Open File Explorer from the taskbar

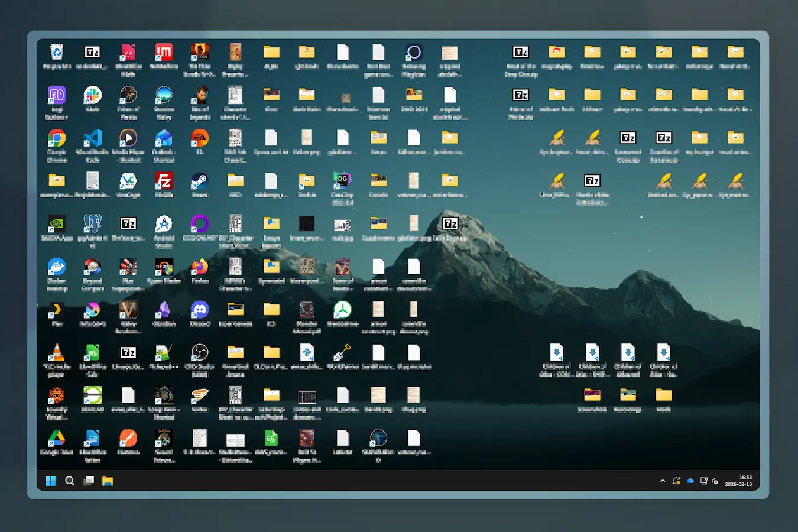pyautogui.click(x=108, y=481)
